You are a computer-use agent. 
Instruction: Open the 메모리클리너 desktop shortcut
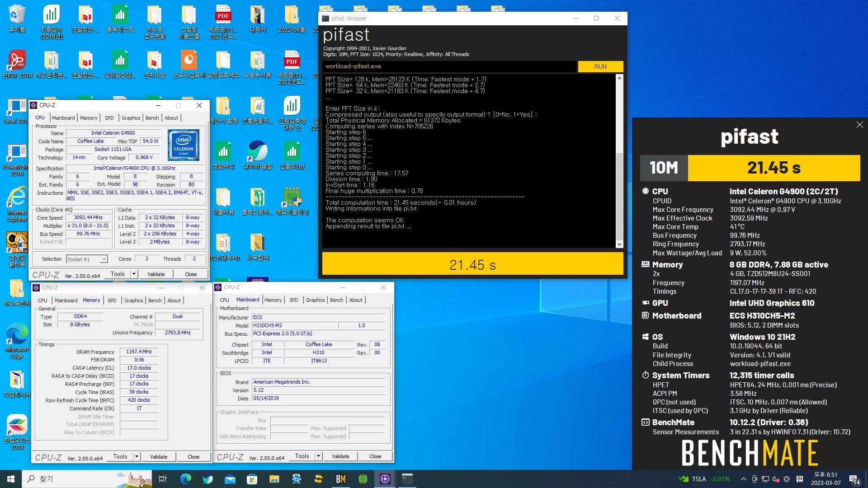(x=292, y=201)
